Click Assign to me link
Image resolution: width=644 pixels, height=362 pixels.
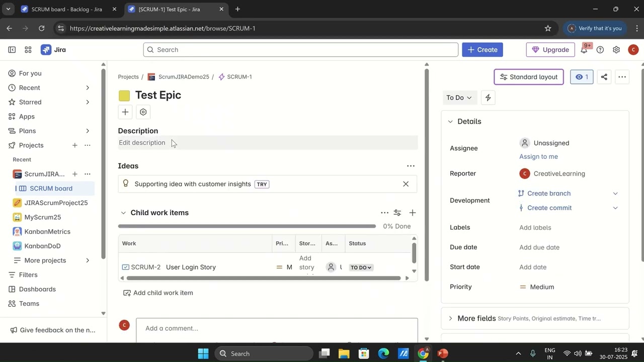point(538,157)
